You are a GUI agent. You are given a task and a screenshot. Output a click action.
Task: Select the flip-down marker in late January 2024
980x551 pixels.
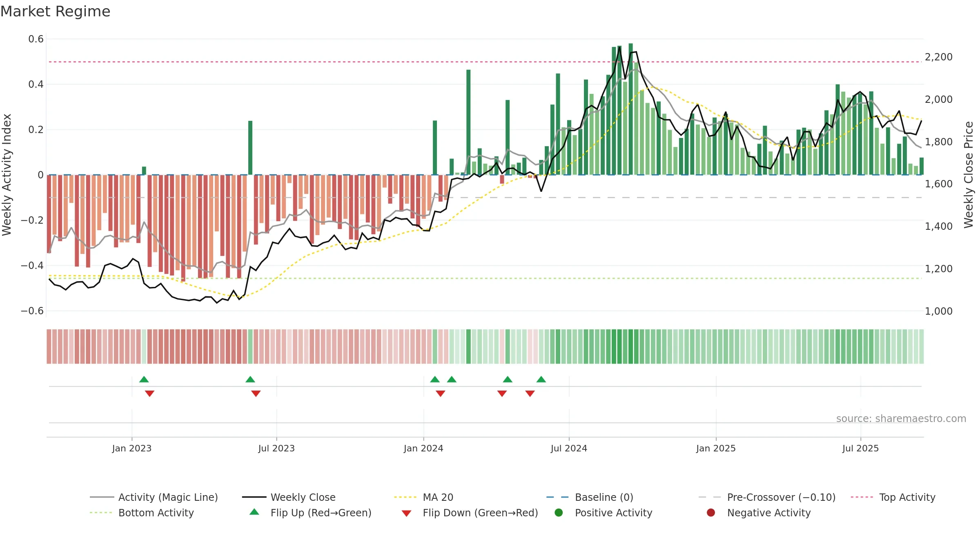(441, 393)
